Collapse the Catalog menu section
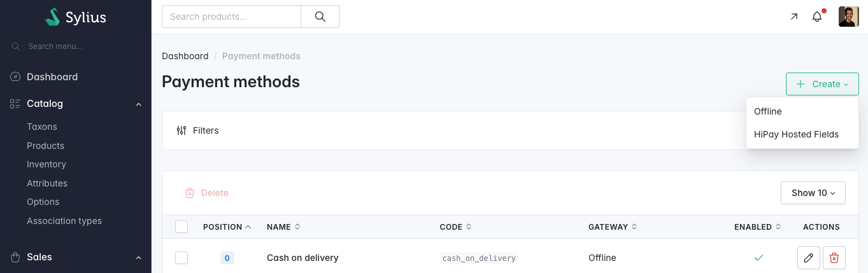The width and height of the screenshot is (868, 273). point(139,104)
